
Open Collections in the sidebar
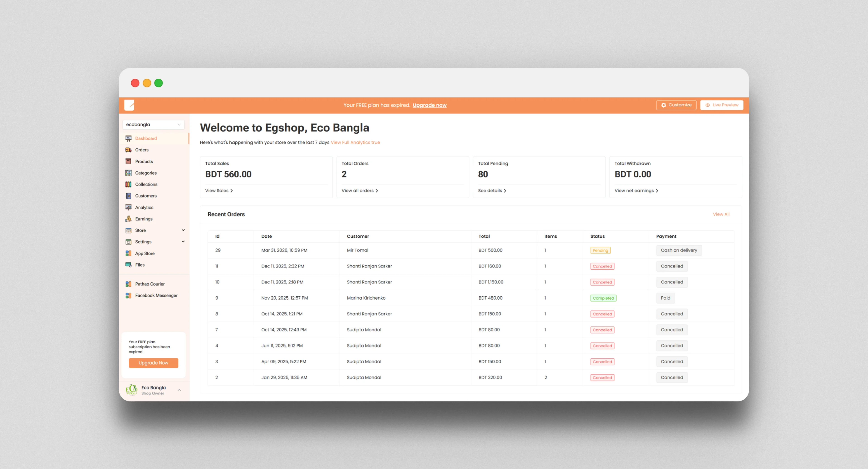[x=154, y=185]
